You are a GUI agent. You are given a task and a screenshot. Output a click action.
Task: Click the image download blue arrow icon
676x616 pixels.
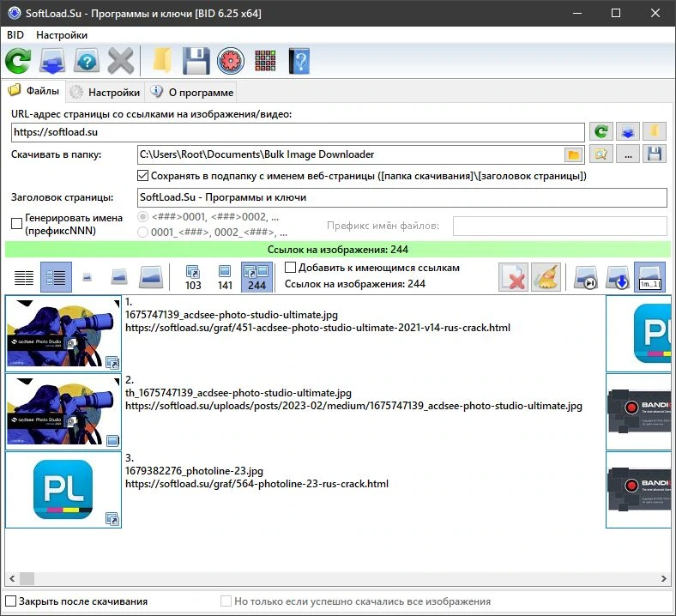(x=618, y=277)
